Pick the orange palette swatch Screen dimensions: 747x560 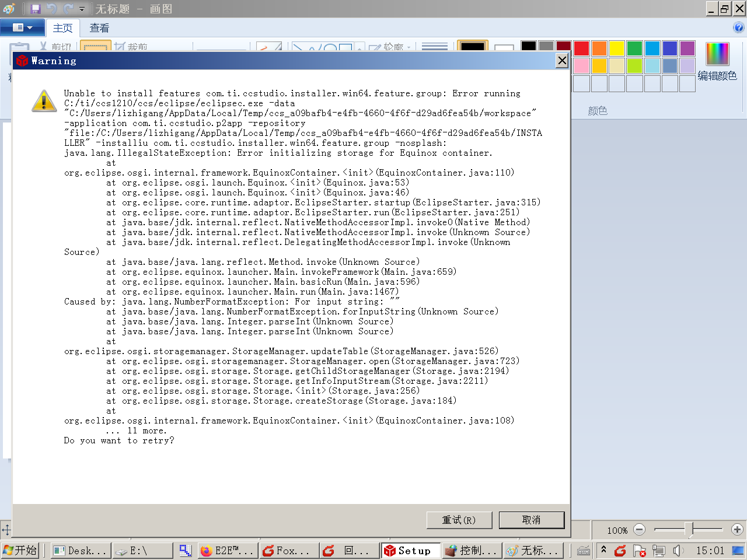point(599,48)
